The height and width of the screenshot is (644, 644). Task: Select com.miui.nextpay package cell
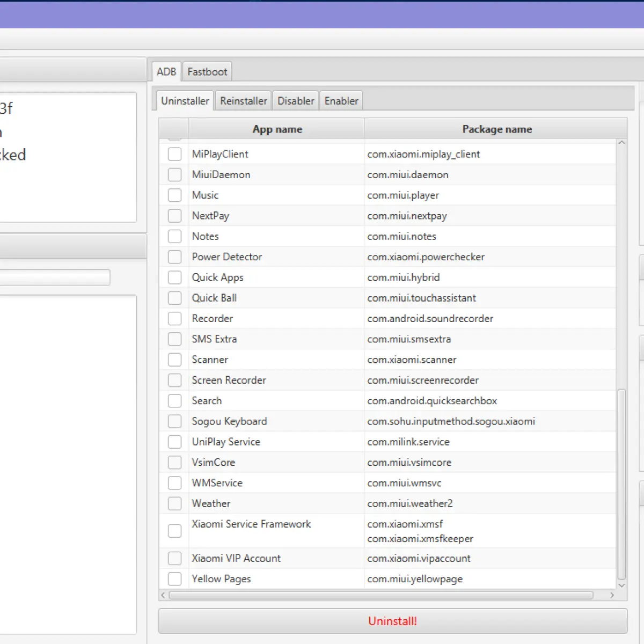pos(490,216)
